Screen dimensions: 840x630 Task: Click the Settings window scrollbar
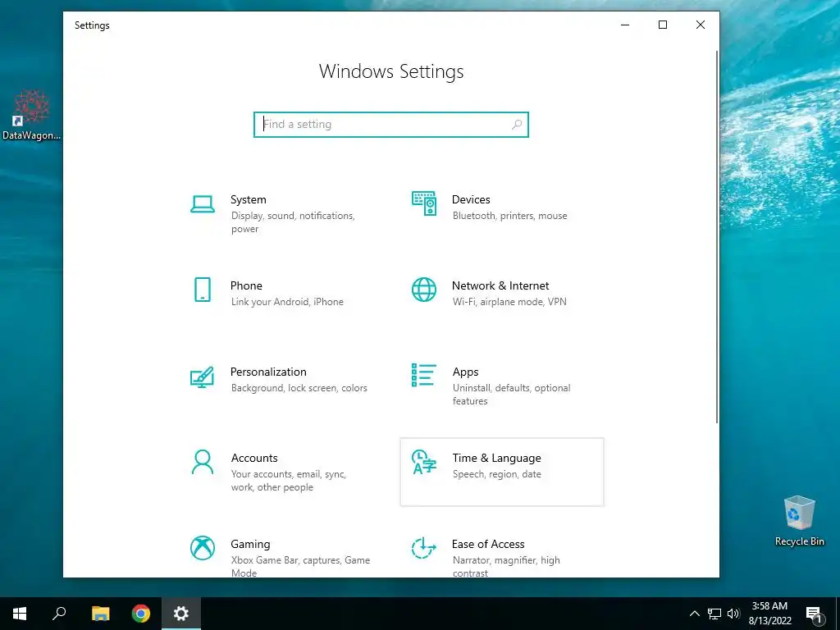pos(717,237)
